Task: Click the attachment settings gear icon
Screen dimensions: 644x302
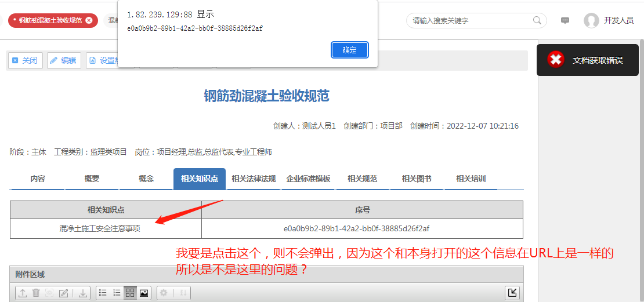Action: [x=164, y=293]
